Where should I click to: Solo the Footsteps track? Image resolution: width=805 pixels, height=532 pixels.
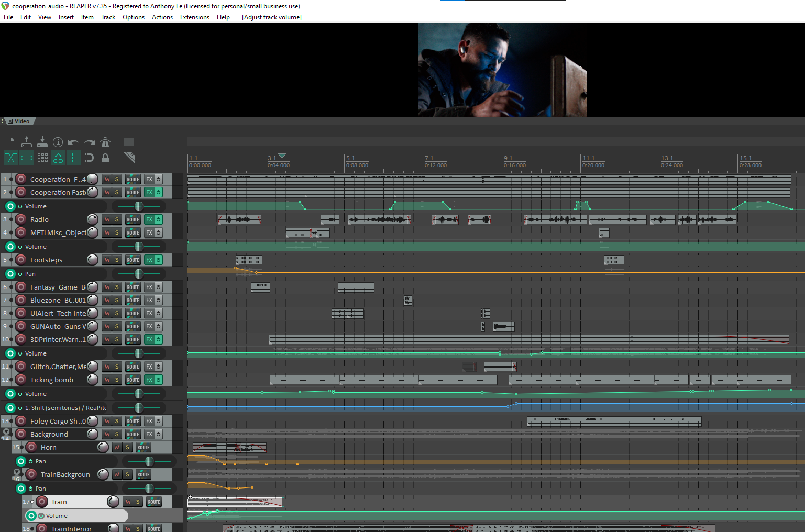coord(117,260)
